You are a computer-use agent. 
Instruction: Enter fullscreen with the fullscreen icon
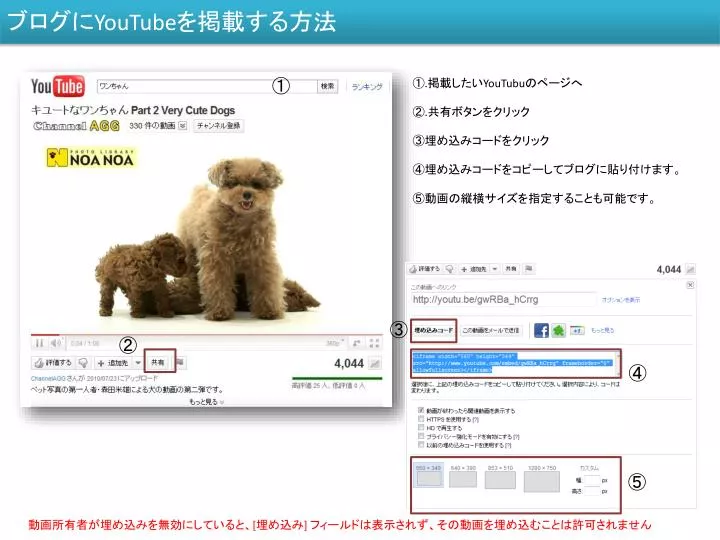(x=374, y=343)
